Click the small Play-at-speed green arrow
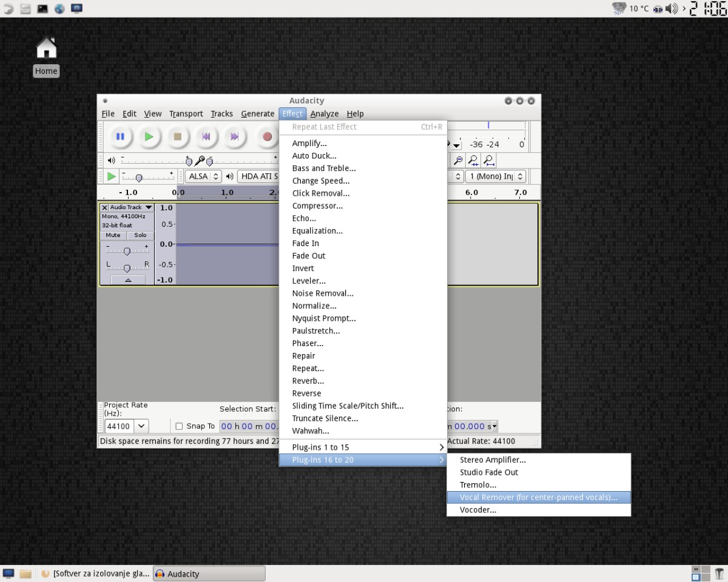 [x=111, y=176]
